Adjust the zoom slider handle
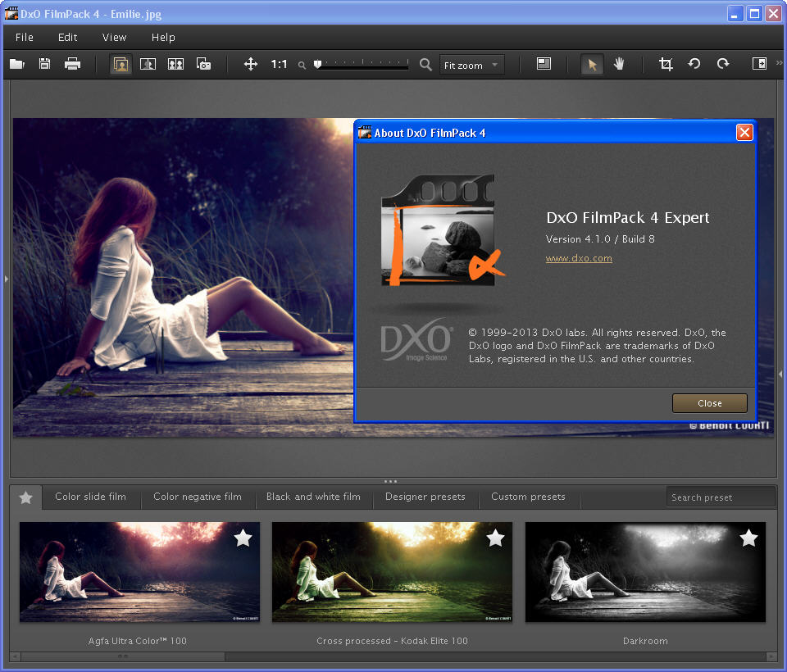787x672 pixels. click(x=317, y=64)
